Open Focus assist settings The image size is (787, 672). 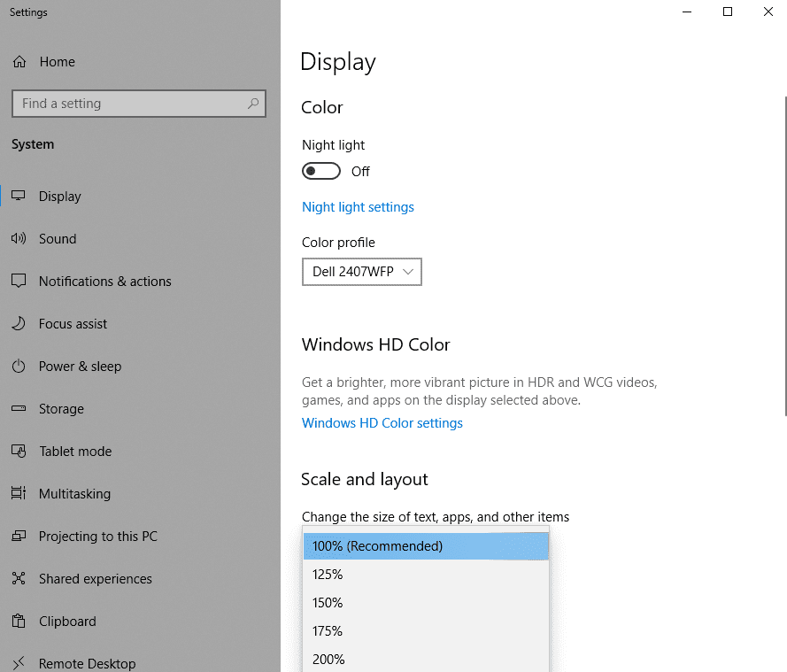73,324
